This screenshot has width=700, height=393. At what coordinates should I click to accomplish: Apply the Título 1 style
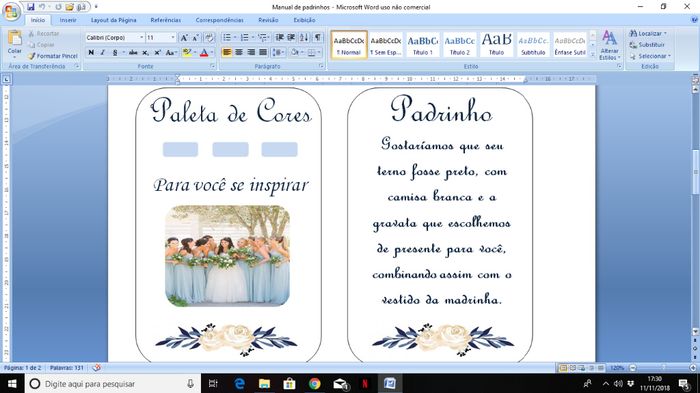pos(423,45)
